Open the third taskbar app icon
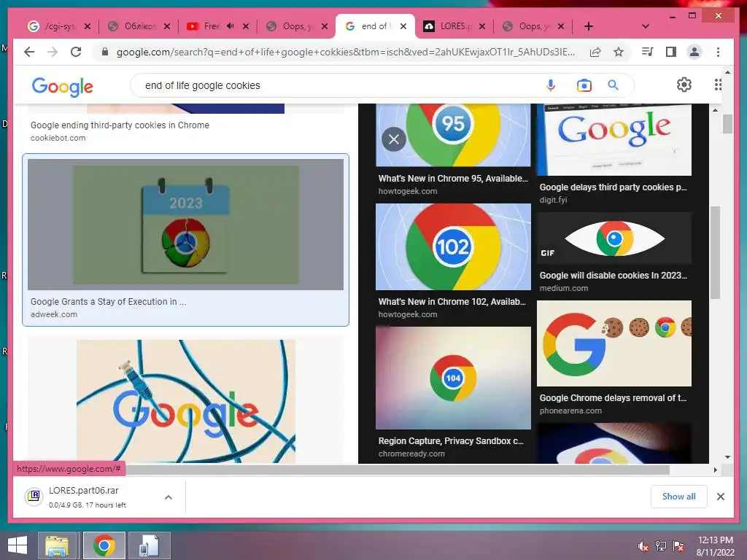Viewport: 747px width, 560px height. (x=149, y=545)
